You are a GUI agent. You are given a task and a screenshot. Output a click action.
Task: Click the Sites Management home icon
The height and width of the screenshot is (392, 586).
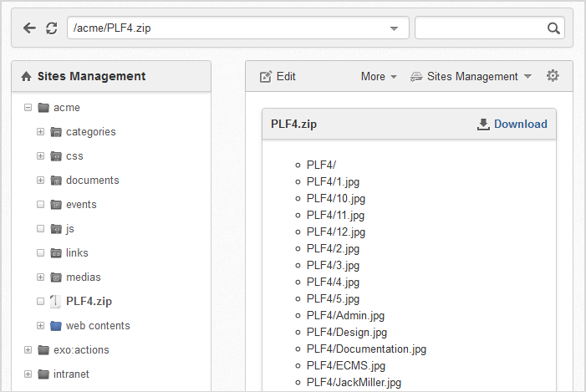tap(26, 76)
